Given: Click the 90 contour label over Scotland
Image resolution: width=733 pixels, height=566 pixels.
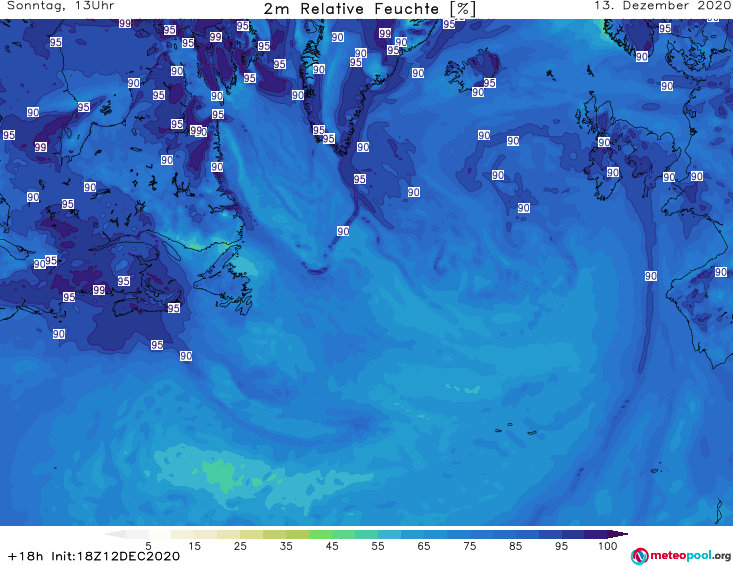Looking at the screenshot, I should [x=604, y=142].
